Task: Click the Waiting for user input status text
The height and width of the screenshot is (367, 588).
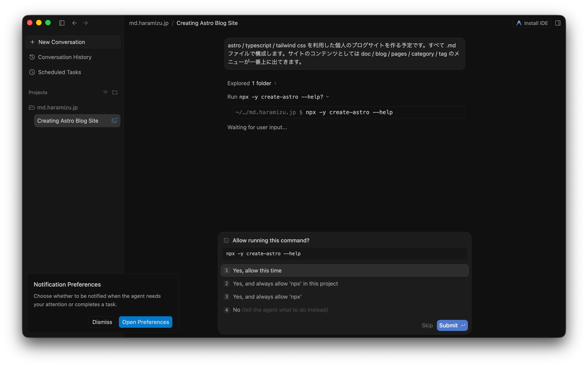Action: click(x=257, y=127)
